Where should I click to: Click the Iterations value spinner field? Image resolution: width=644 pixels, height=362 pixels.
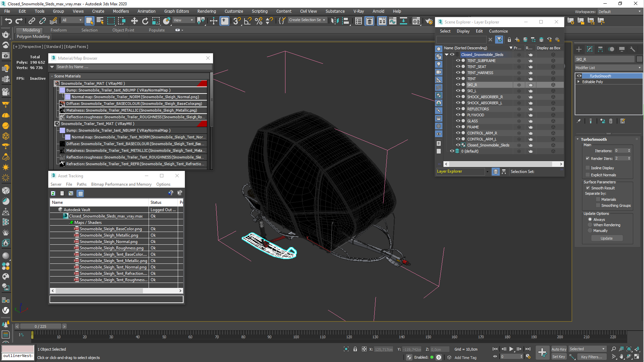(620, 151)
